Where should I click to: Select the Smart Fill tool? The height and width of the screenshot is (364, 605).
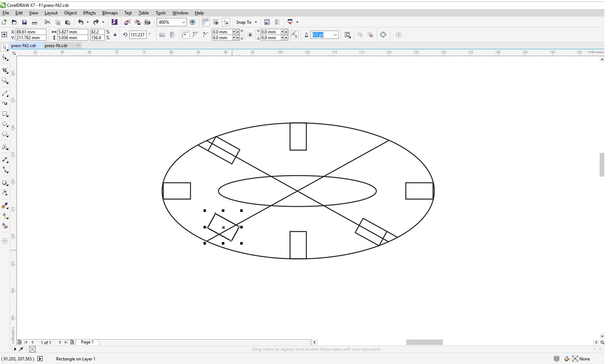pyautogui.click(x=5, y=226)
